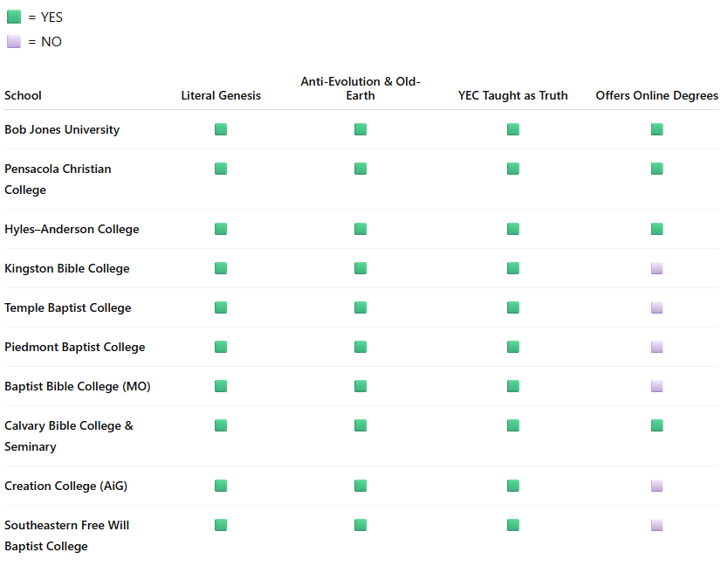Click Piedmont Baptist College Anti-Evolution green square
This screenshot has height=566, width=728.
click(361, 347)
